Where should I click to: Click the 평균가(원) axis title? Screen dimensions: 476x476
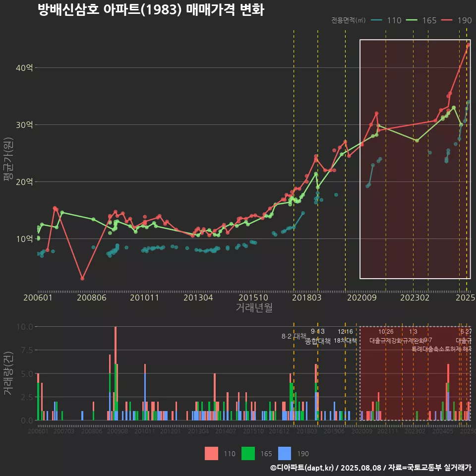(x=8, y=159)
